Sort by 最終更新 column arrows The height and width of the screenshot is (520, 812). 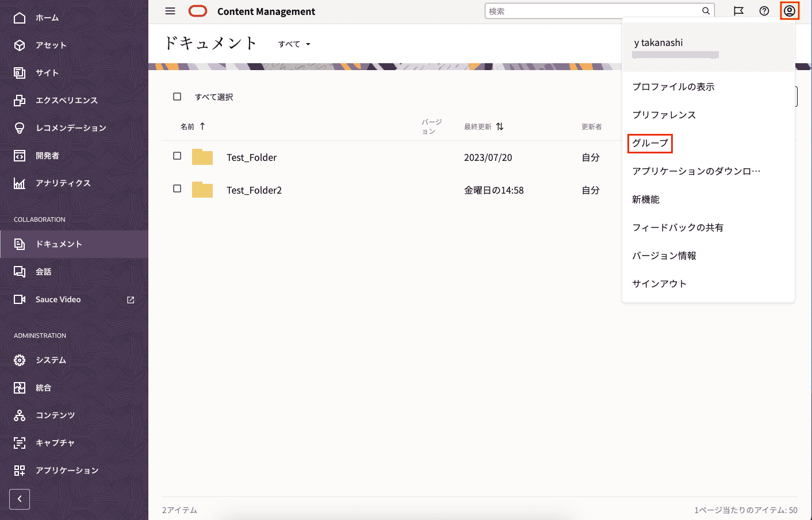(x=500, y=126)
